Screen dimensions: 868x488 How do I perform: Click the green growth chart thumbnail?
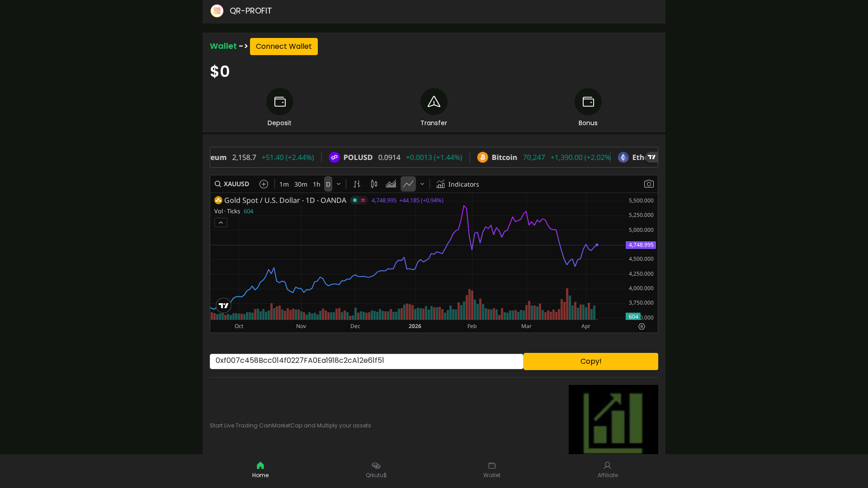click(x=613, y=420)
